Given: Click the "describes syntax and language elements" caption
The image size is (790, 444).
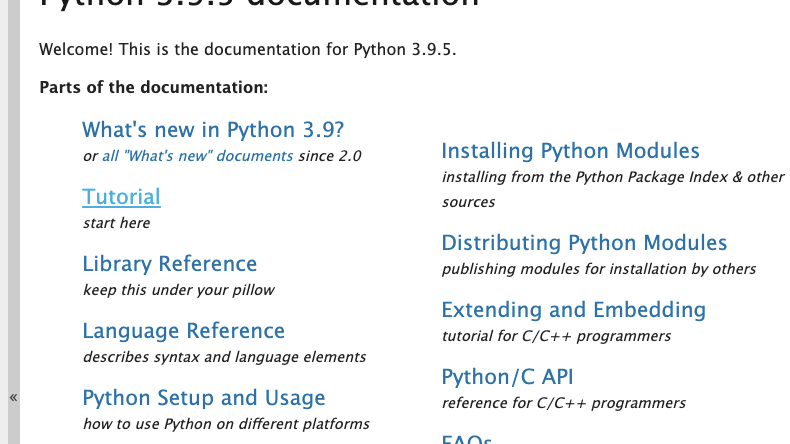Looking at the screenshot, I should pyautogui.click(x=224, y=357).
